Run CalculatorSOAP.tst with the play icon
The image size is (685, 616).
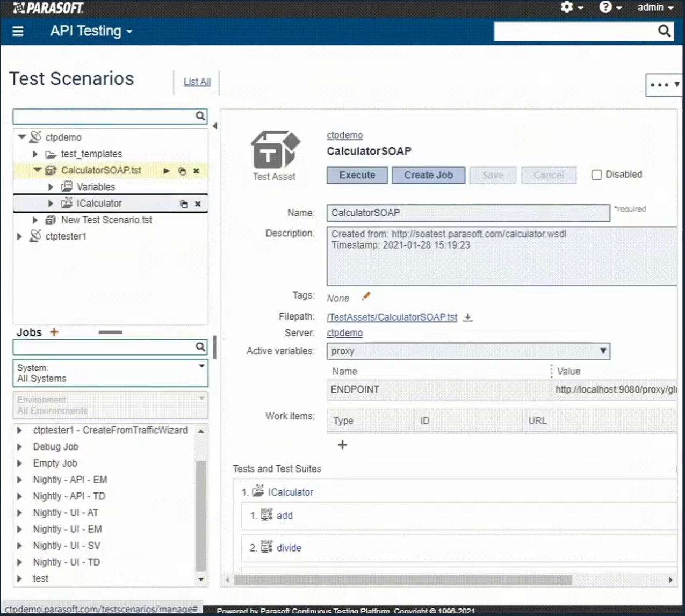[x=167, y=171]
